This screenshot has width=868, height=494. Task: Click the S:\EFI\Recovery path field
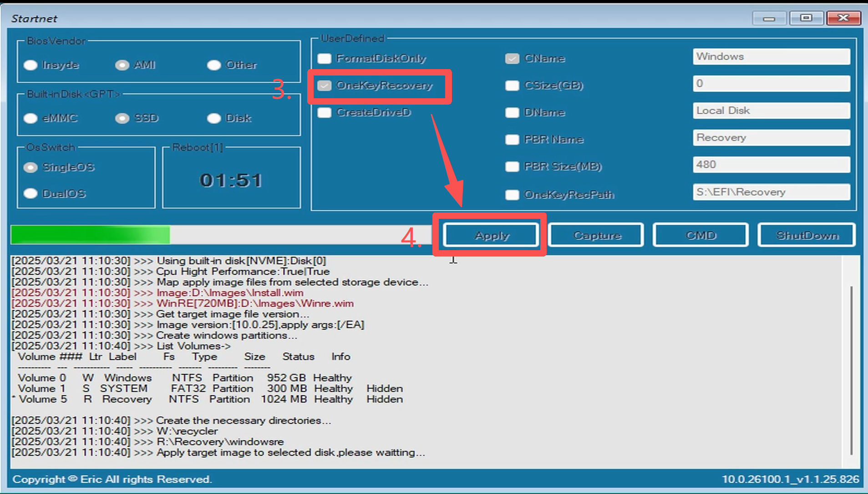click(772, 192)
